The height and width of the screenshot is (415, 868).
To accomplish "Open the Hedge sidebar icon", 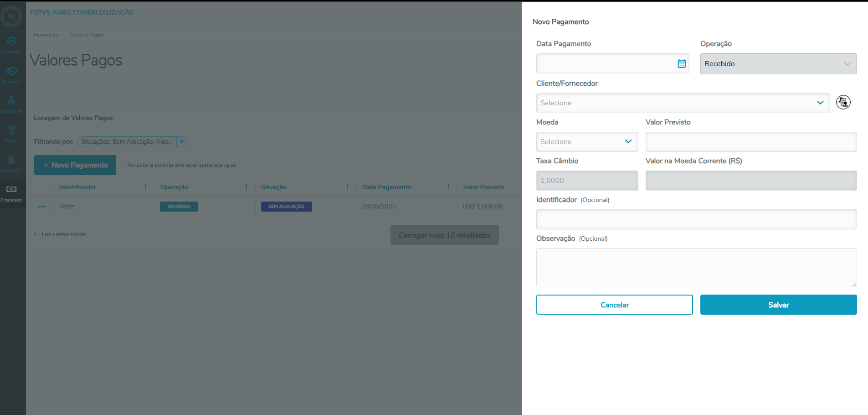I will pyautogui.click(x=11, y=134).
